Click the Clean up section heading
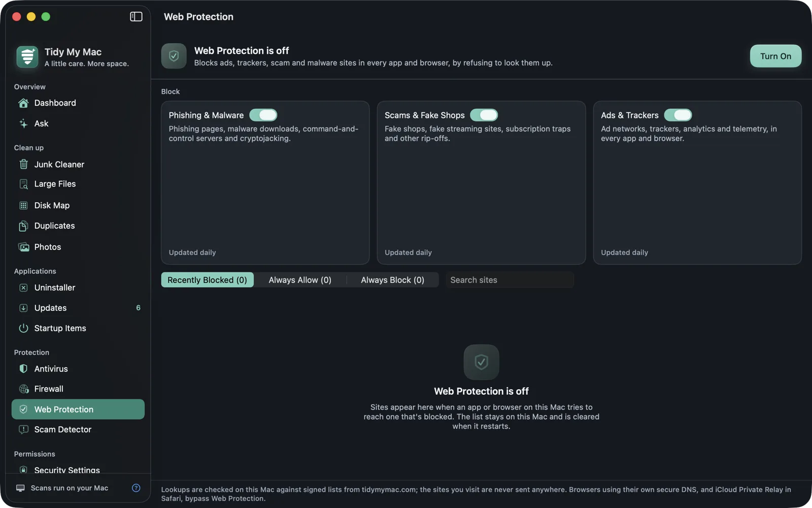 click(x=29, y=148)
